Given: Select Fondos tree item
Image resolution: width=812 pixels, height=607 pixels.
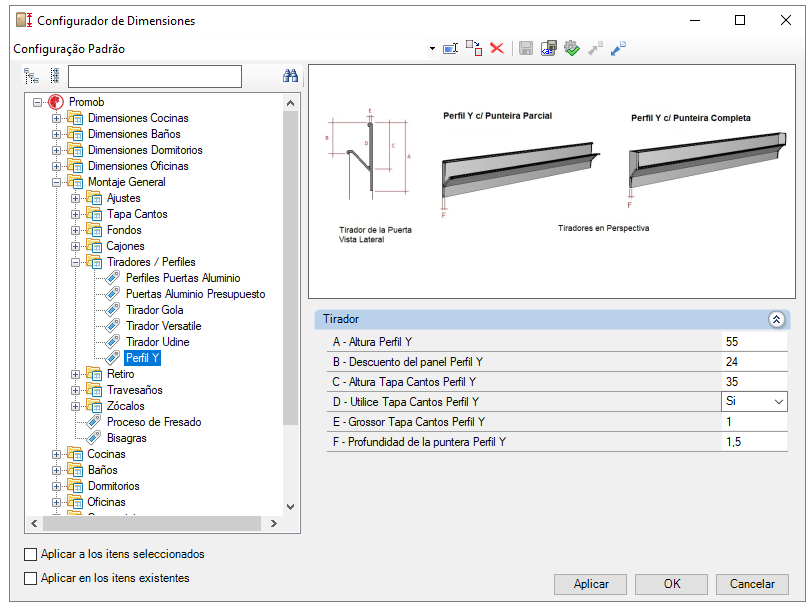Looking at the screenshot, I should pyautogui.click(x=124, y=230).
